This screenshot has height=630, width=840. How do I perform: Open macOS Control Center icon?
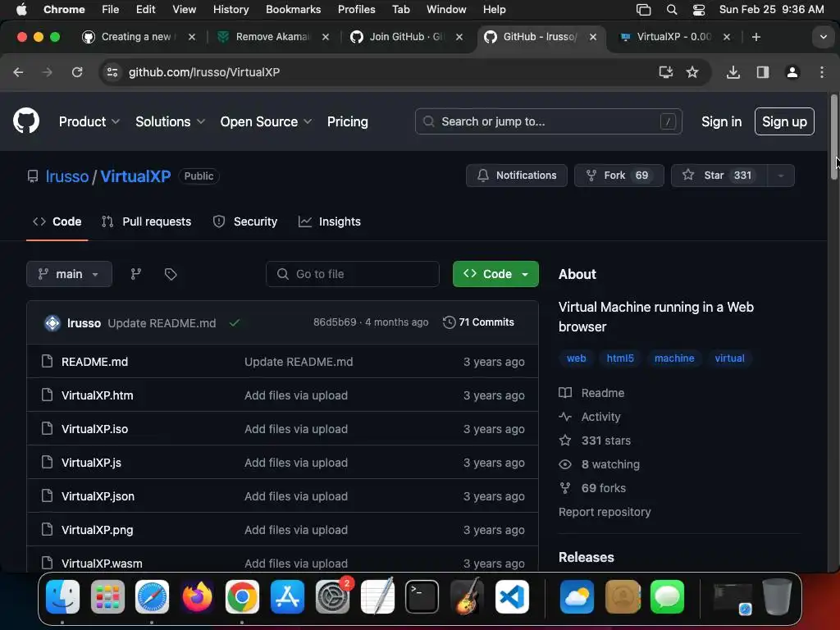(x=699, y=10)
